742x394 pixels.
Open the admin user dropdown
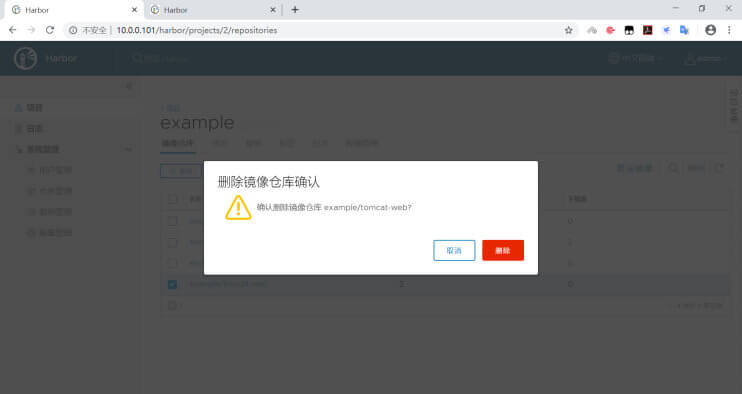(705, 59)
